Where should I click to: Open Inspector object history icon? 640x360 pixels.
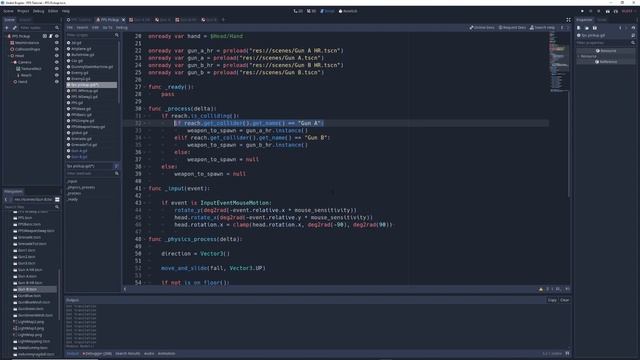click(633, 28)
